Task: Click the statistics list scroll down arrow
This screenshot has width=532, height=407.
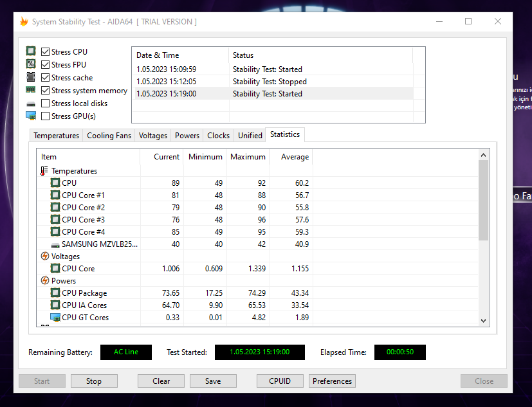Action: [484, 320]
